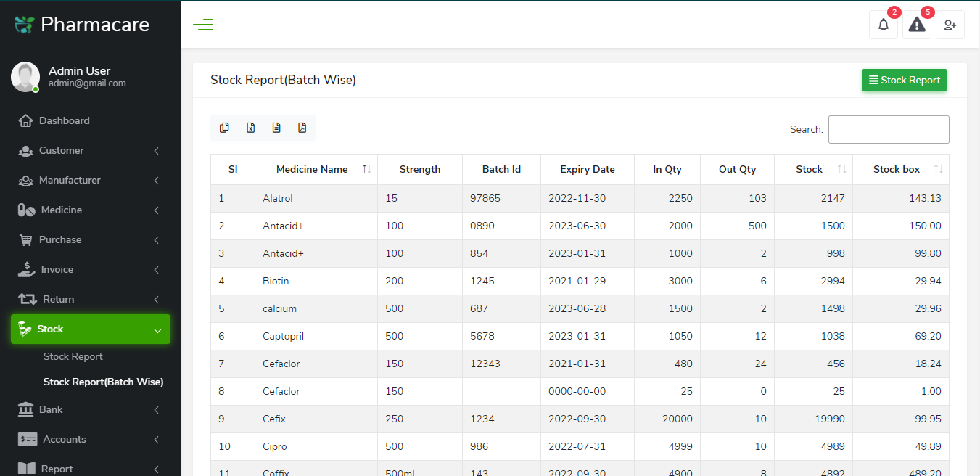Export the stock report to PDF

click(302, 127)
